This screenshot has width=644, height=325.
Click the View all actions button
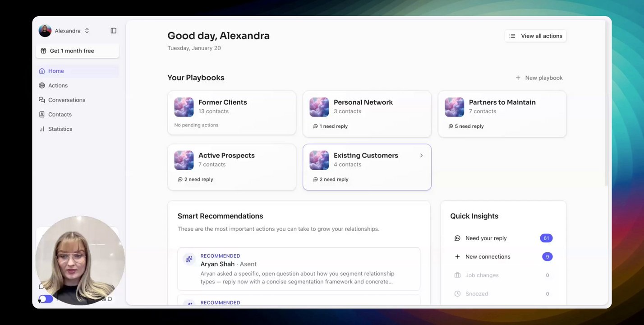[x=535, y=36]
